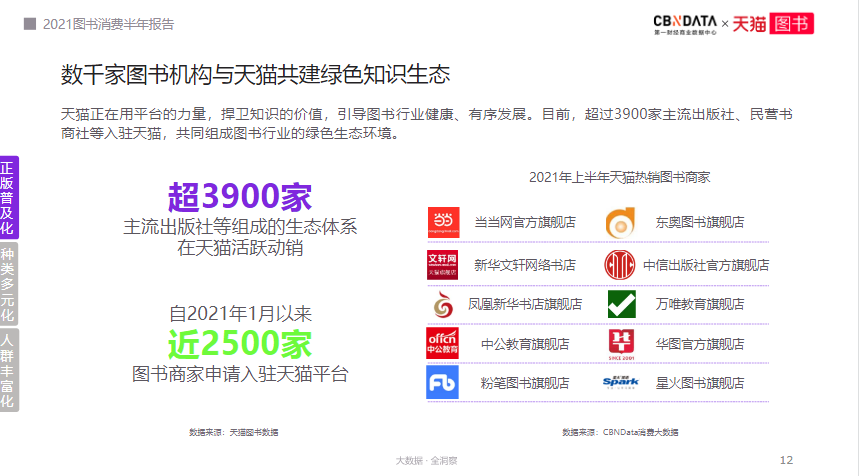Viewport: 859px width, 476px height.
Task: Click the Phoenix Xinhua bookstore swirl logo
Action: tap(443, 305)
